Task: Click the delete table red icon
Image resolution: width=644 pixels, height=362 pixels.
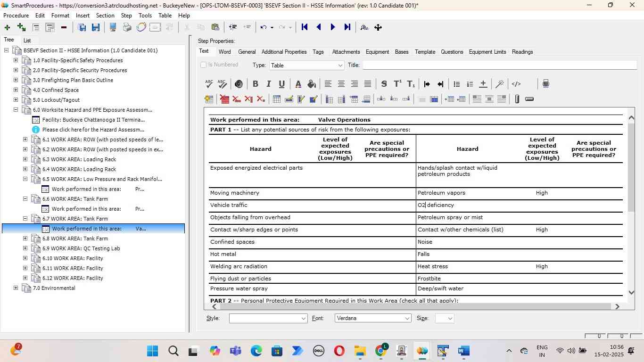Action: (x=224, y=99)
